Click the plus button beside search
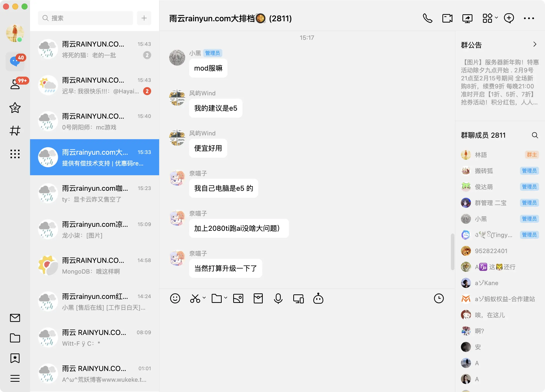The image size is (545, 392). pos(144,18)
